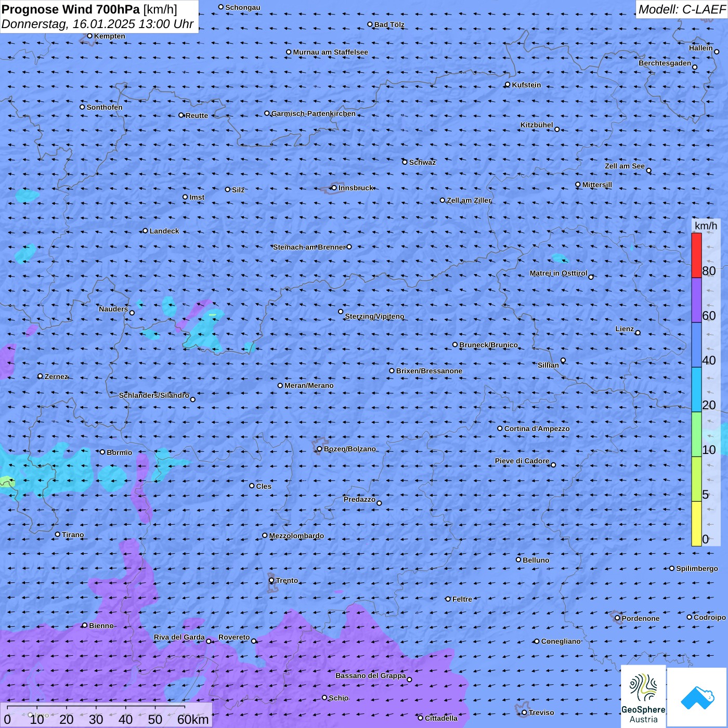Click the Pieve di Cadore label
Viewport: 728px width, 728px height.
pyautogui.click(x=522, y=461)
